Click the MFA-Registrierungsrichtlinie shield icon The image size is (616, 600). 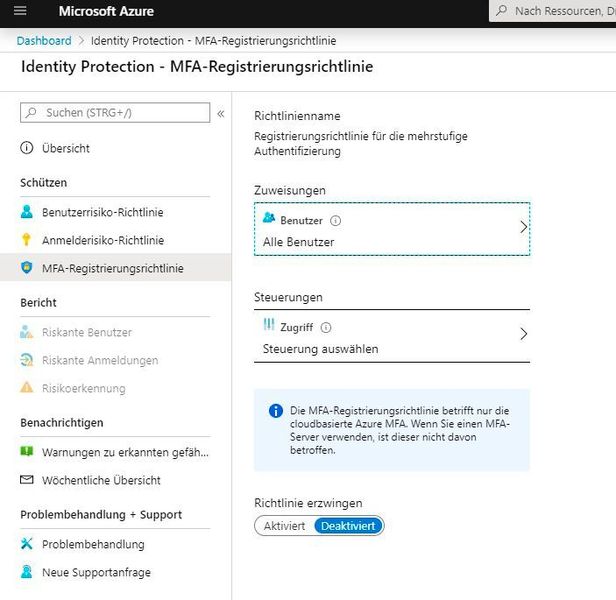pyautogui.click(x=27, y=268)
